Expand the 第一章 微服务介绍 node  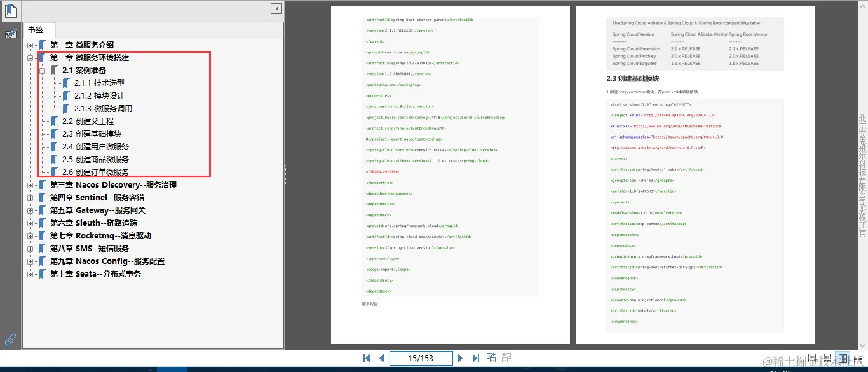(30, 45)
